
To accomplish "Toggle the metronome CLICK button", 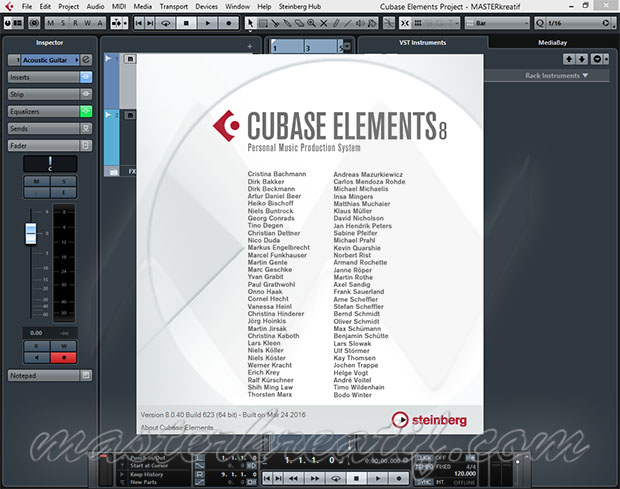I will pos(425,458).
